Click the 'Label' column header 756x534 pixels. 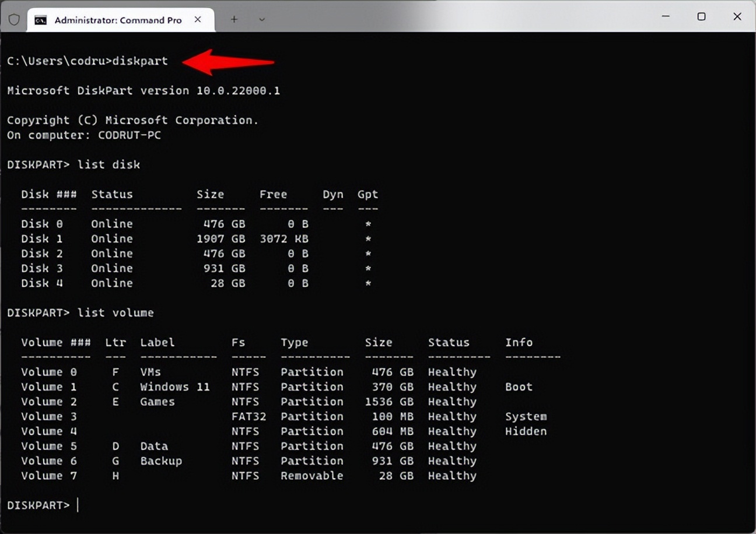pyautogui.click(x=157, y=343)
